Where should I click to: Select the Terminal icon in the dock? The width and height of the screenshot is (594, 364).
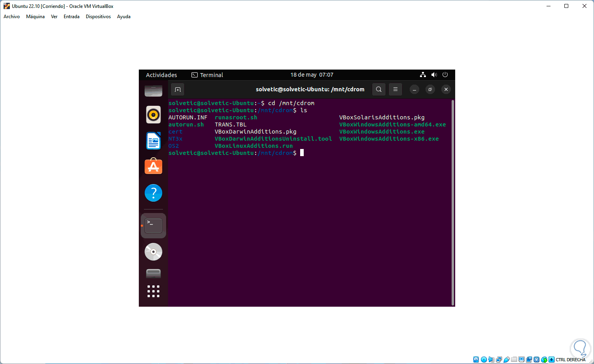[x=153, y=226]
